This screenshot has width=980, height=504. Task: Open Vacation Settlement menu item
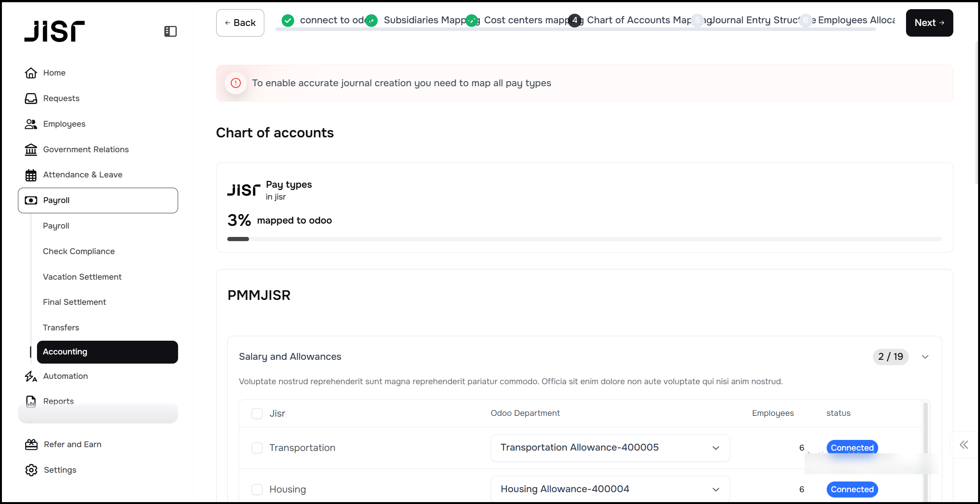[82, 277]
